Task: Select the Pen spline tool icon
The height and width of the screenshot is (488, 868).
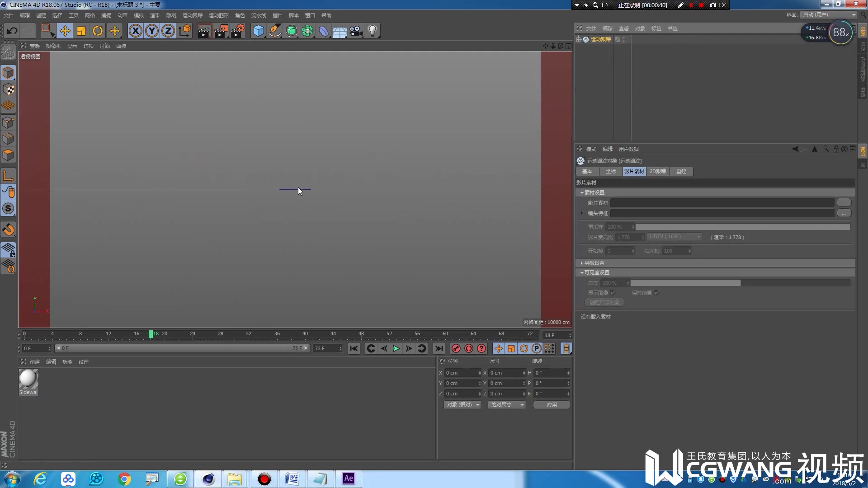Action: click(x=275, y=31)
